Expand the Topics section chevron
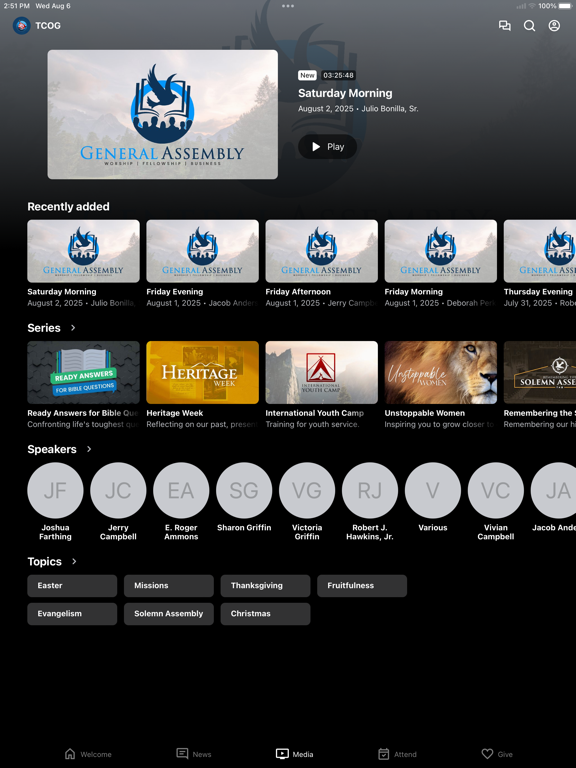This screenshot has height=768, width=576. tap(74, 561)
